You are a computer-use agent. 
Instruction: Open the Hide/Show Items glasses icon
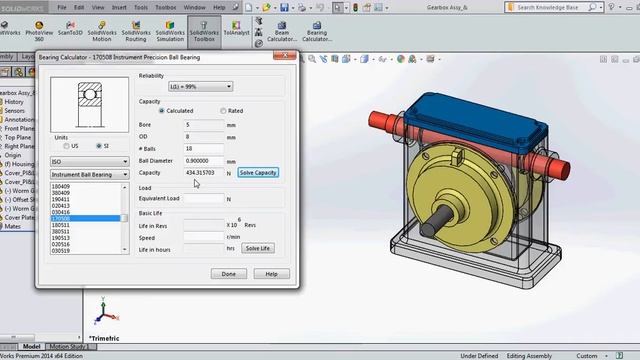tap(382, 59)
